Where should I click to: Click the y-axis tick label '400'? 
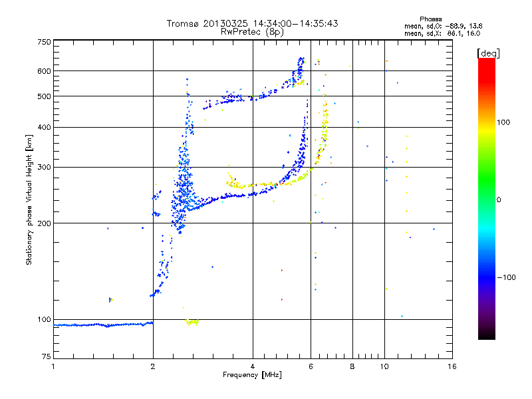(x=44, y=127)
